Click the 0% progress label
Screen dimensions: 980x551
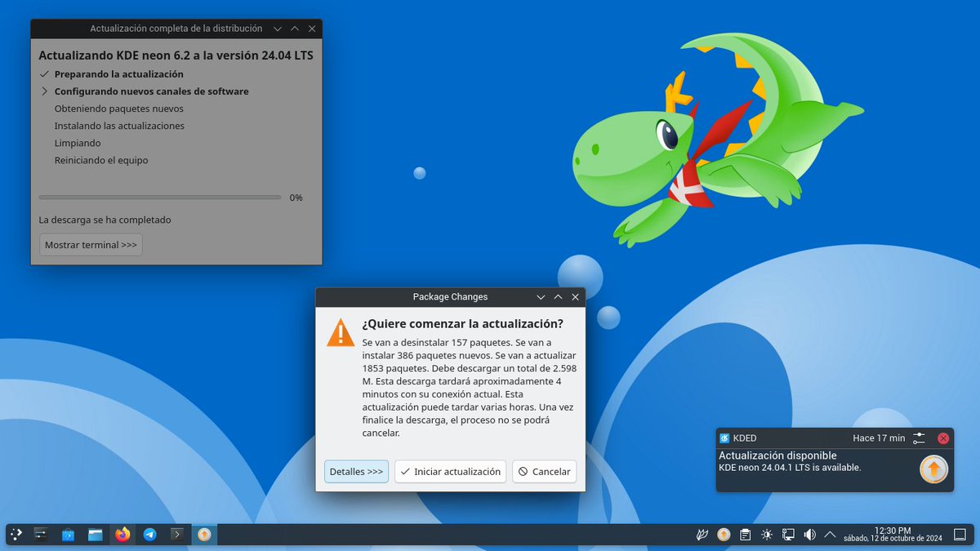296,198
